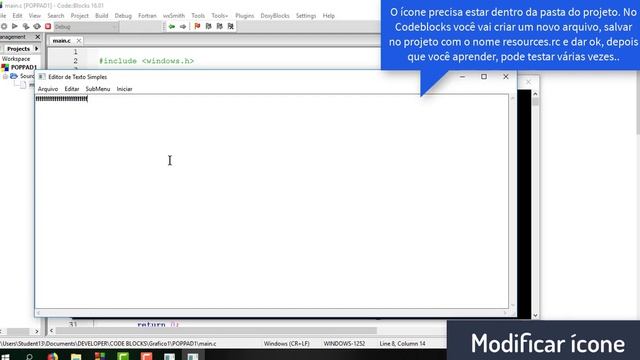Screen dimensions: 640x360
Task: Minimize the Editor de Texto Simples window
Action: (462, 76)
